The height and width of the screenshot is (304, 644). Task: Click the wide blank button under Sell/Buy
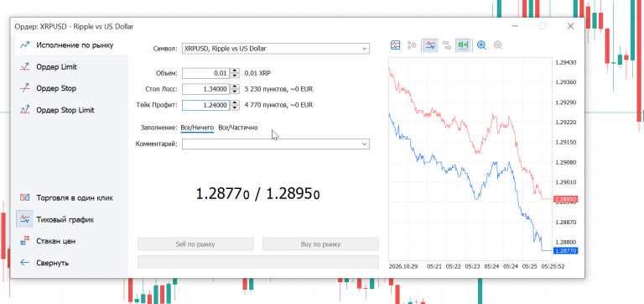(x=258, y=262)
